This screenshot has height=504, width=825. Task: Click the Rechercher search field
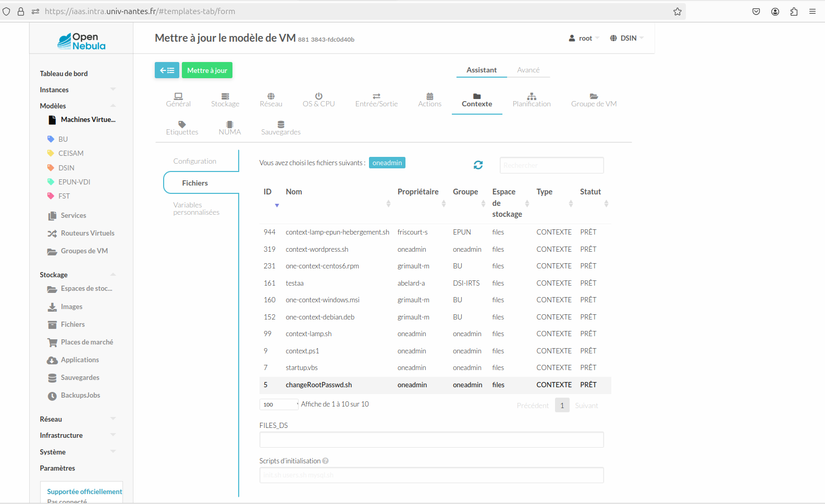pyautogui.click(x=551, y=165)
